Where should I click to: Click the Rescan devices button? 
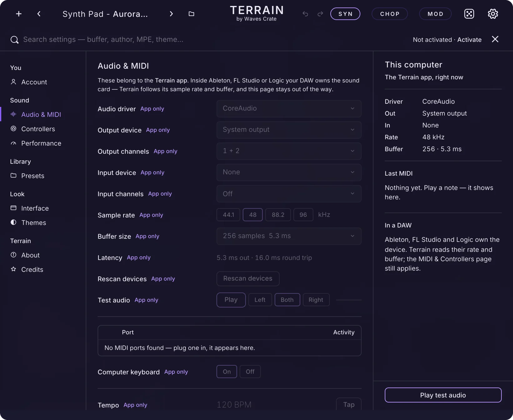click(248, 278)
